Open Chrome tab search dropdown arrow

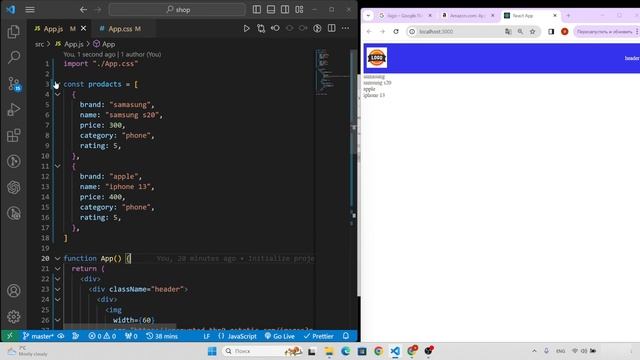coord(368,16)
